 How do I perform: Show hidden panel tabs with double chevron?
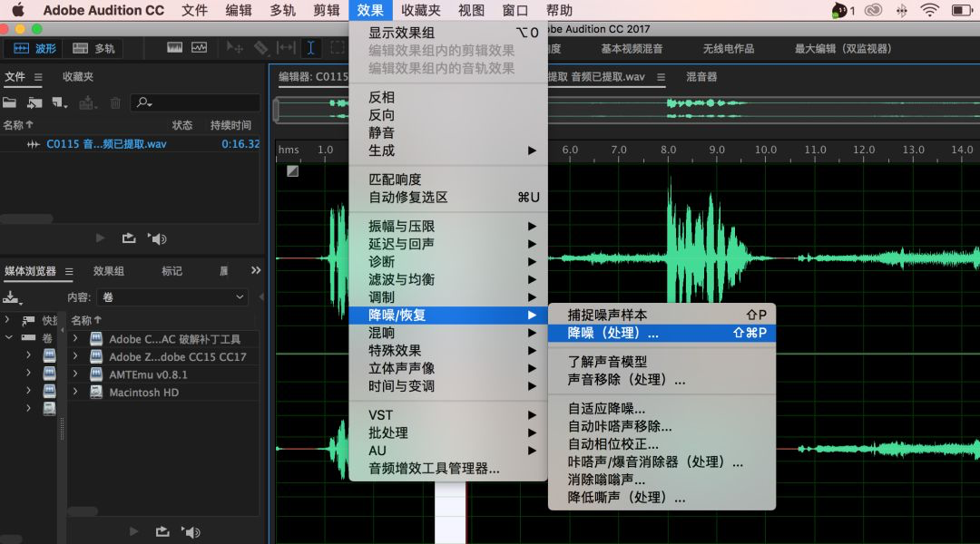256,270
